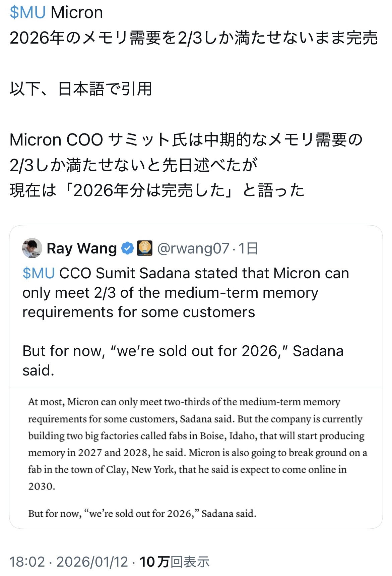This screenshot has height=576, width=392.
Task: Click the 2026/01/12 post date
Action: click(92, 562)
